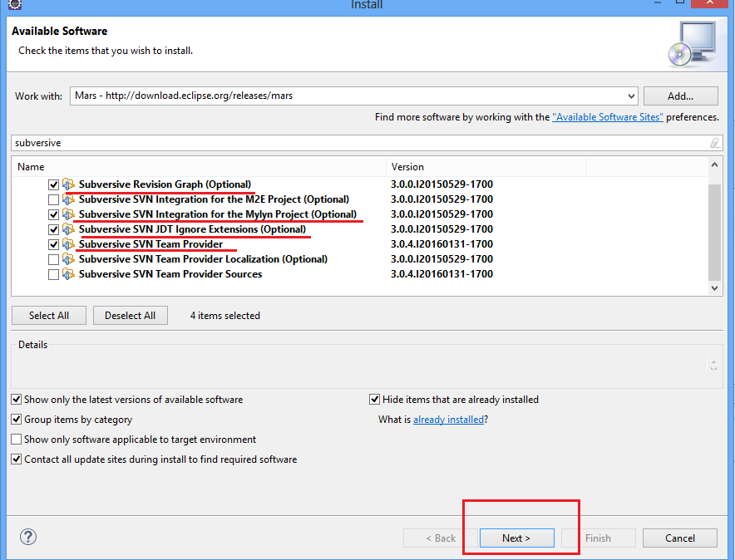
Task: Uncheck the Subversive SVN Team Provider checkbox
Action: (53, 245)
